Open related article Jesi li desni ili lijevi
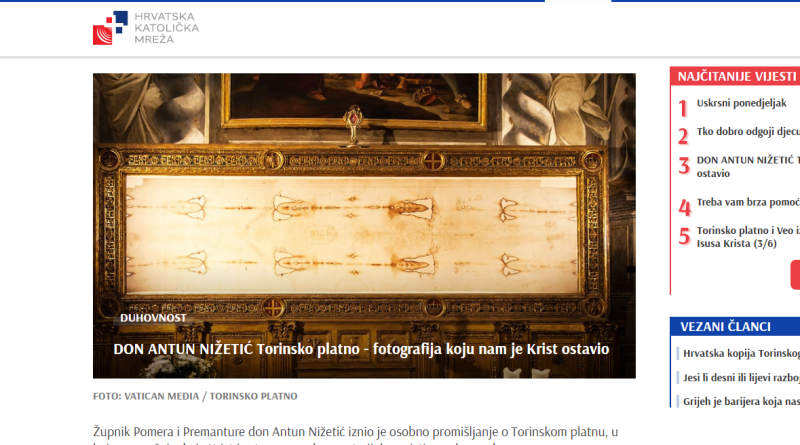 741,378
